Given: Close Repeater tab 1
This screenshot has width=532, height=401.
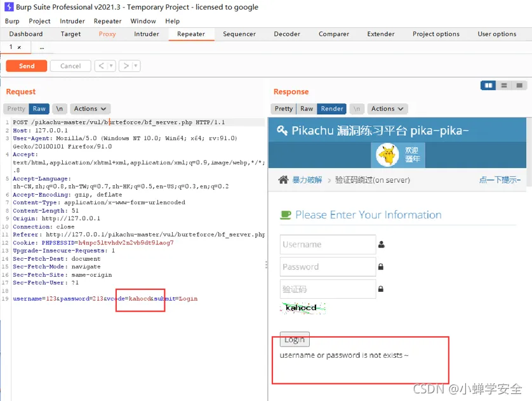Looking at the screenshot, I should pyautogui.click(x=19, y=48).
